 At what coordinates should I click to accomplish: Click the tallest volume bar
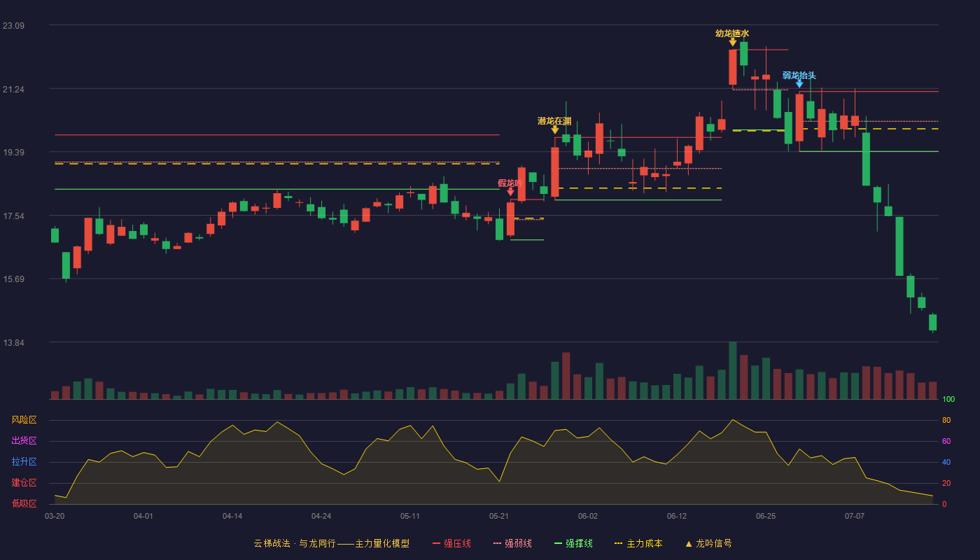pos(733,370)
